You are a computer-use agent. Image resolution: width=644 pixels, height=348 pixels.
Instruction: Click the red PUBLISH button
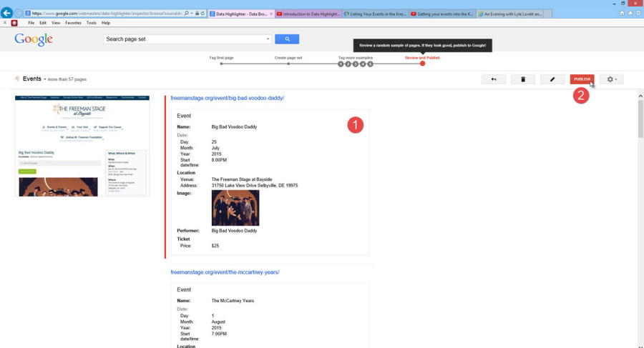click(x=582, y=79)
